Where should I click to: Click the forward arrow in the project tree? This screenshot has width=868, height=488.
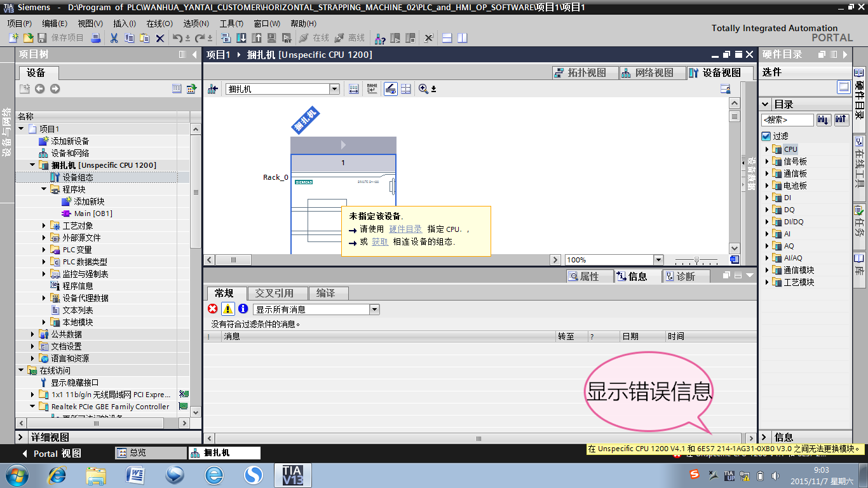click(55, 89)
